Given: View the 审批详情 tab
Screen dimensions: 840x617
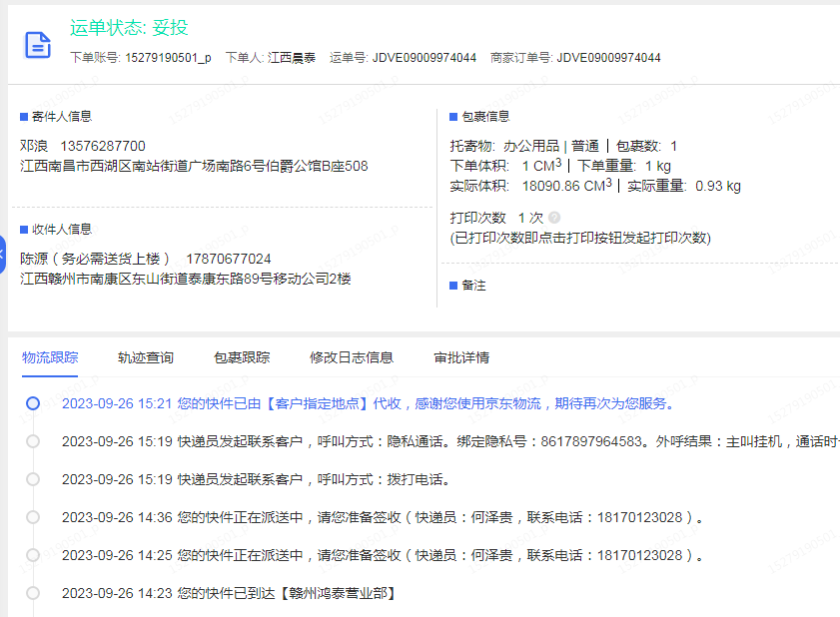Looking at the screenshot, I should click(461, 357).
